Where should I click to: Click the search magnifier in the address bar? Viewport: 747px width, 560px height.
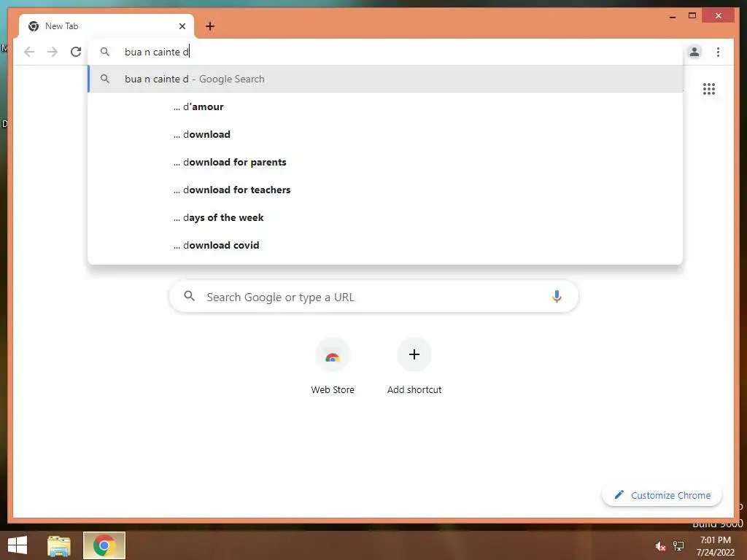(105, 52)
